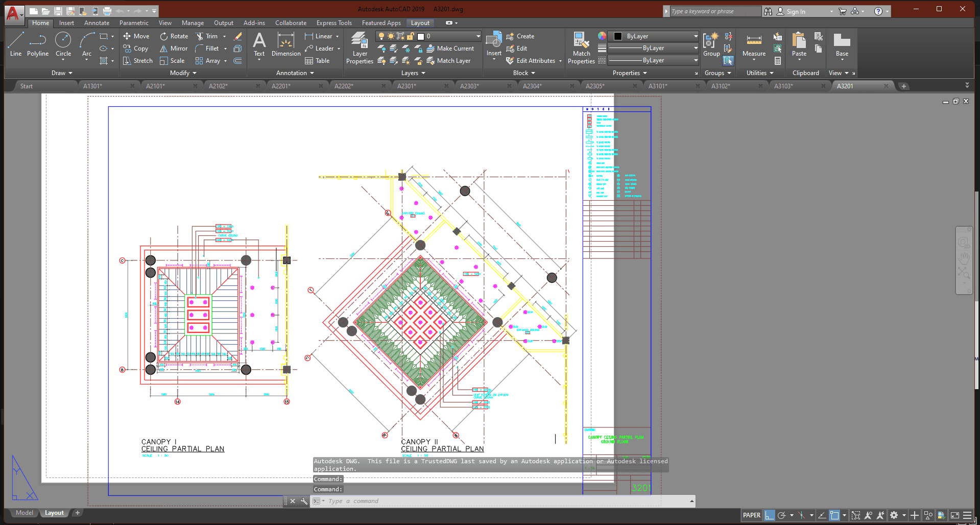
Task: Launch the Measure utility
Action: point(754,45)
